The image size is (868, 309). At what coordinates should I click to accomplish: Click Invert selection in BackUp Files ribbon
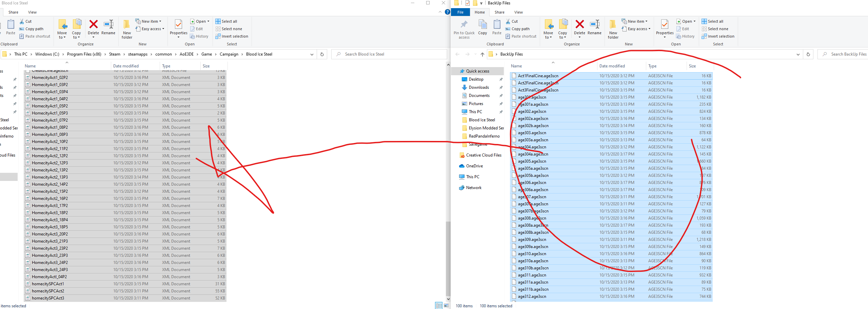718,36
